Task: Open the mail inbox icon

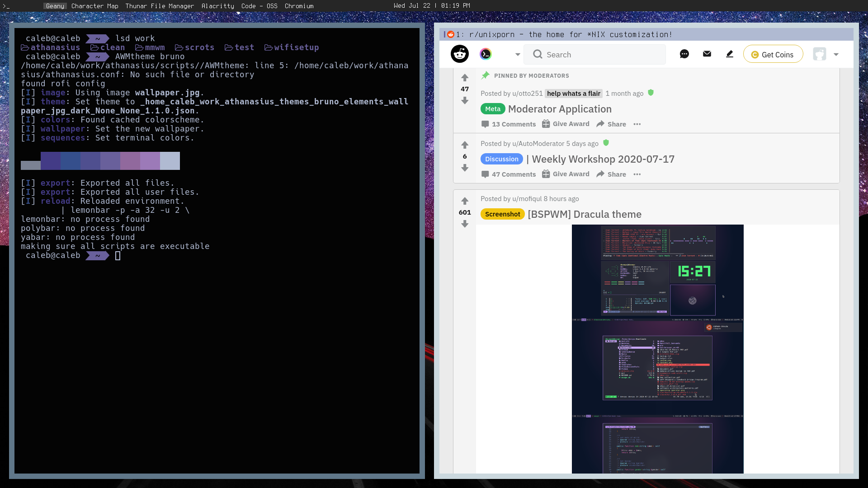Action: click(707, 54)
